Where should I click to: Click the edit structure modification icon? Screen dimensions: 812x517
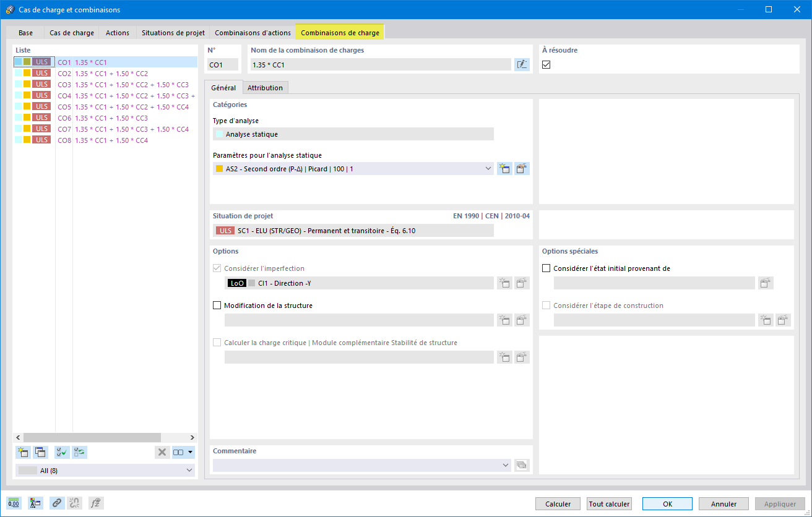(x=522, y=320)
